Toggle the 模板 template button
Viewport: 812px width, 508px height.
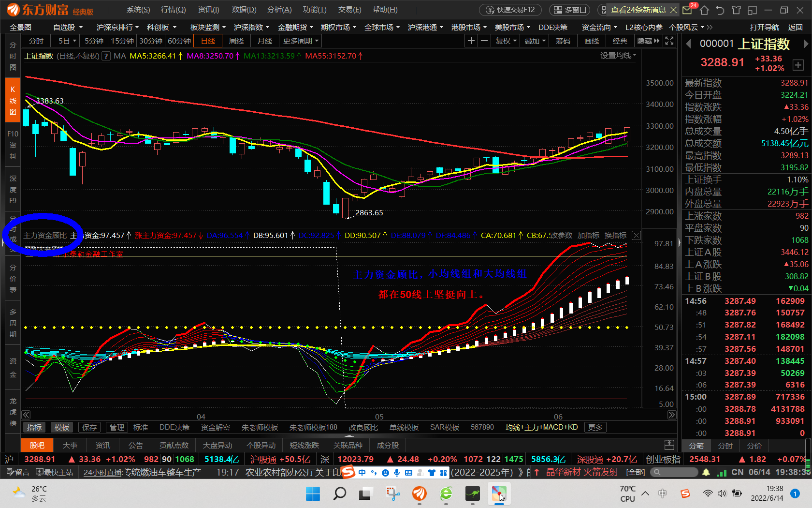point(62,427)
